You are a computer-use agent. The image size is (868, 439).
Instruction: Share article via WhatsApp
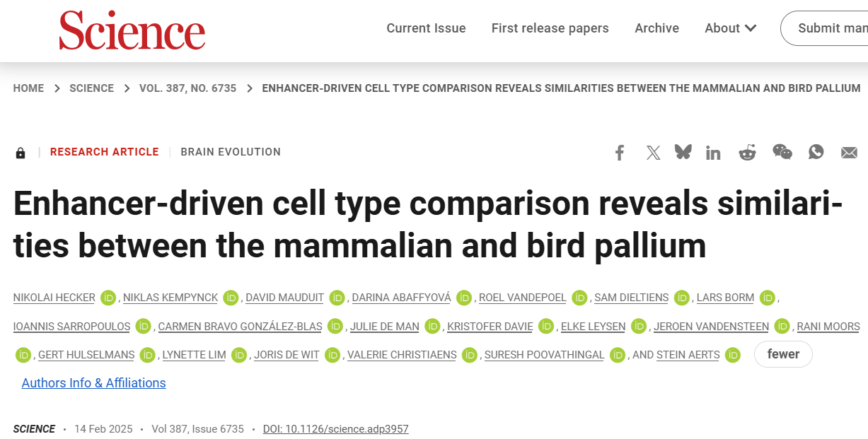816,152
